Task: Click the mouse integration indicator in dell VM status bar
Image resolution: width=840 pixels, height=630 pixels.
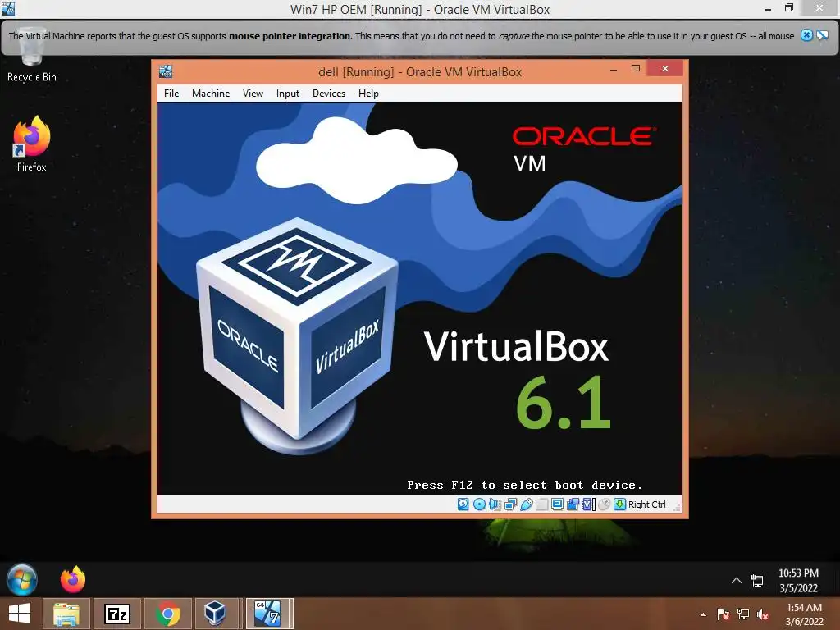Action: (605, 504)
